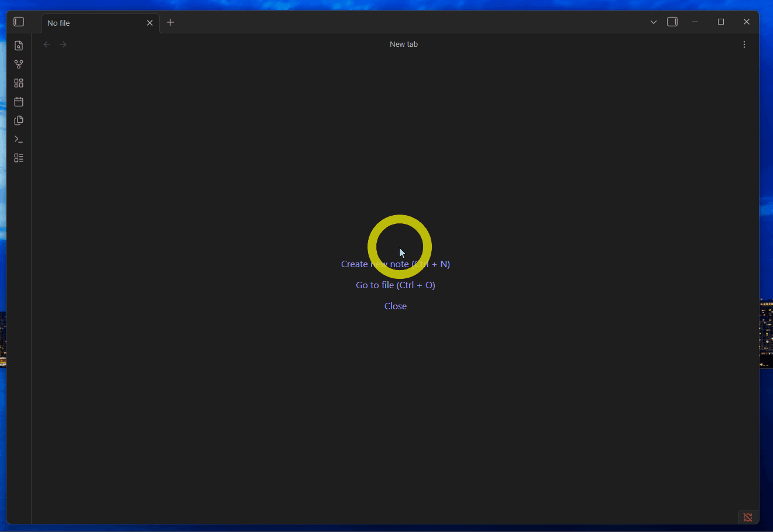Close the "No file" tab
The width and height of the screenshot is (773, 532).
click(150, 23)
